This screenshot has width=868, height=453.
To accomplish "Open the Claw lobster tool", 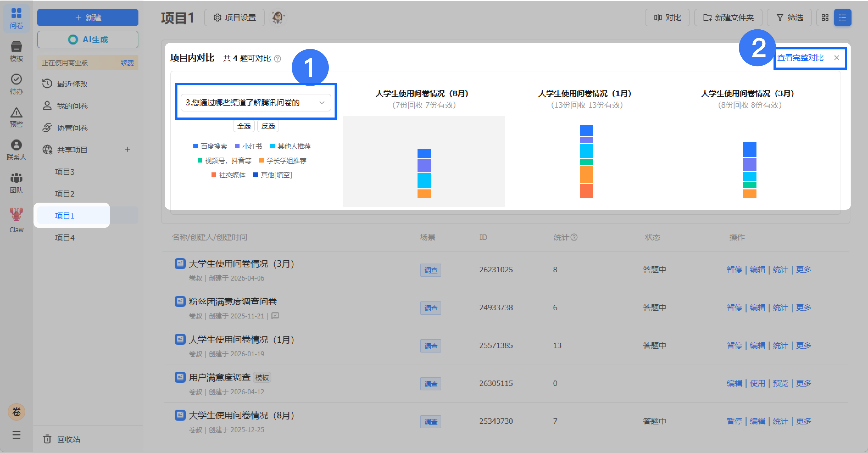I will click(x=16, y=220).
